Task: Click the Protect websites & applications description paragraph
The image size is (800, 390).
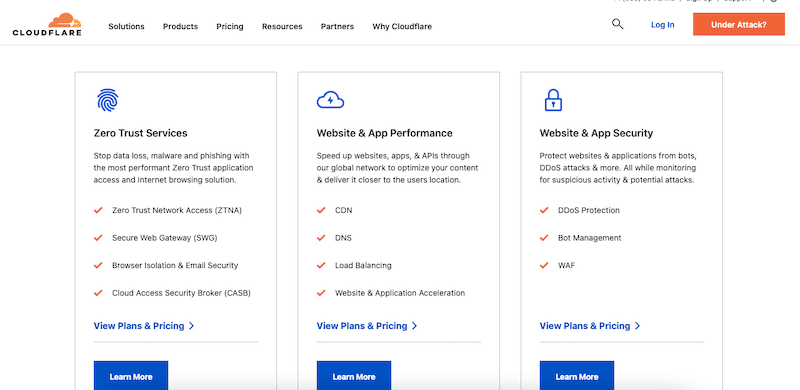Action: pyautogui.click(x=618, y=168)
